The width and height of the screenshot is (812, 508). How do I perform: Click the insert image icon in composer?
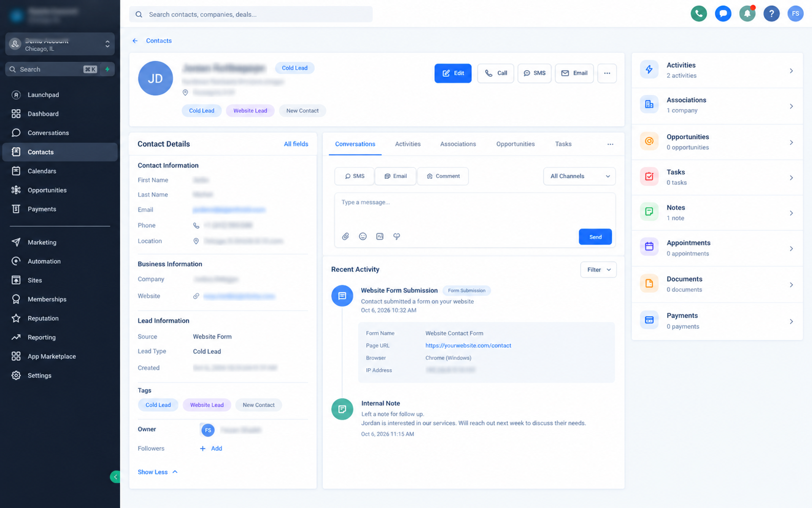click(380, 237)
